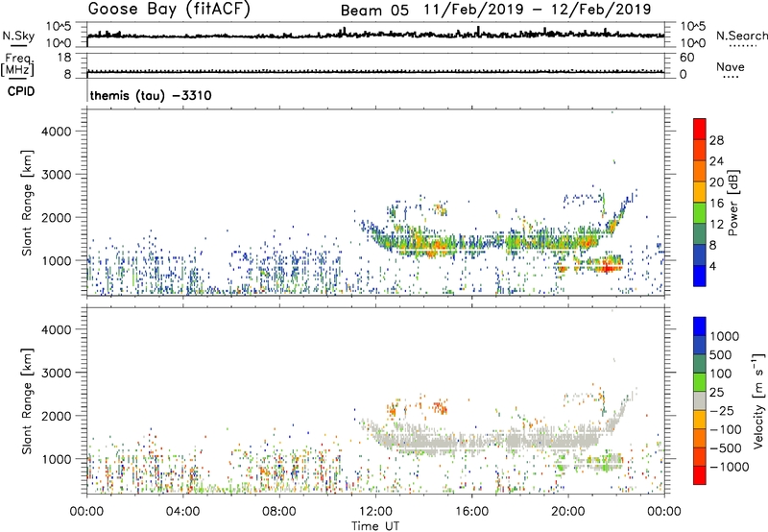This screenshot has width=768, height=532.
Task: Click the "Slant Range [km]" label of the power panel
Action: 27,203
